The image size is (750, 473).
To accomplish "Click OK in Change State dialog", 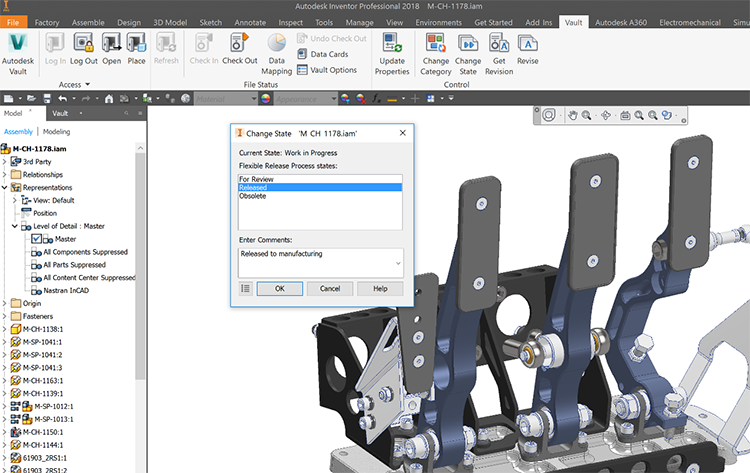I will click(280, 288).
